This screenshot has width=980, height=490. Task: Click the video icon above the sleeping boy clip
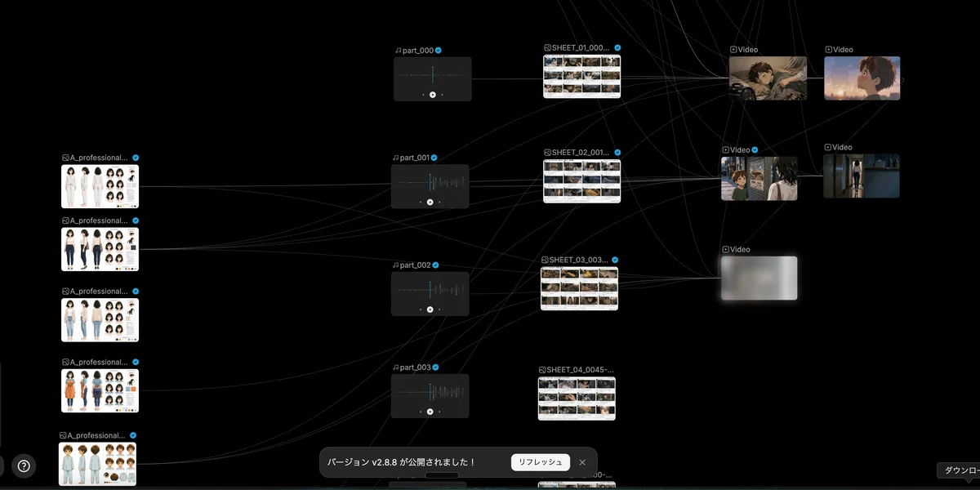tap(733, 50)
